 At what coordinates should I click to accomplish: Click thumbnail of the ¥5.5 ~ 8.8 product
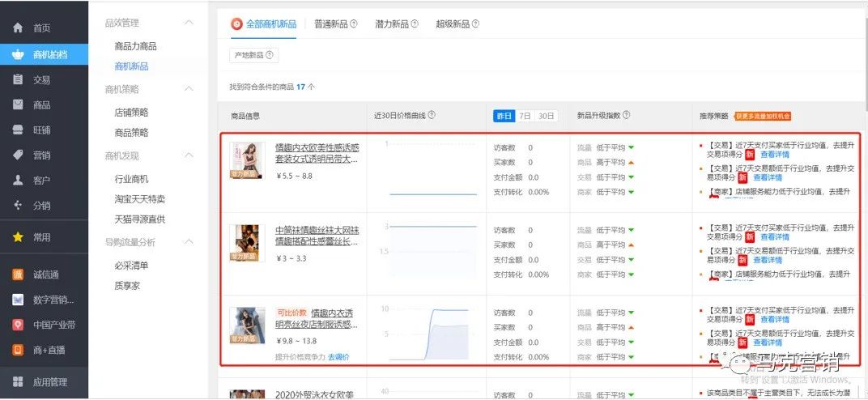pos(248,160)
